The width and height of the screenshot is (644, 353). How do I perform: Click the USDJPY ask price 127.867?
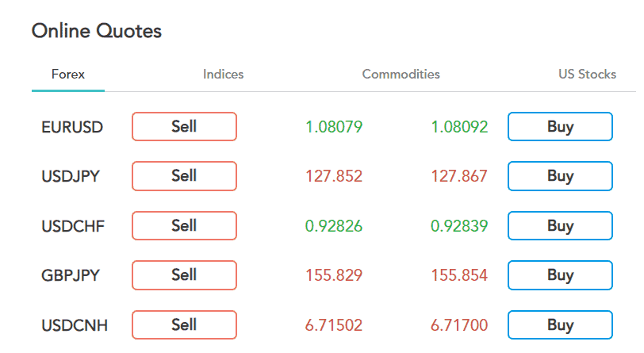(459, 176)
